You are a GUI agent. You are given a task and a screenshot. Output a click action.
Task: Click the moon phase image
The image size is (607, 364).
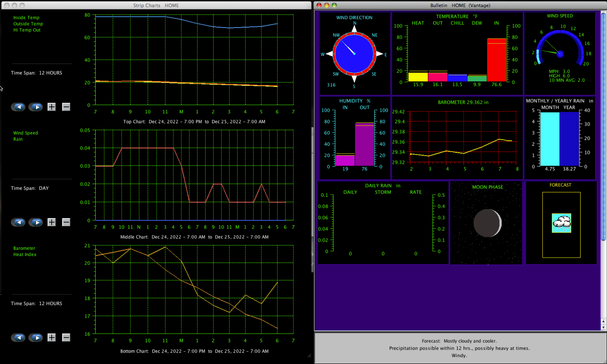pyautogui.click(x=487, y=223)
